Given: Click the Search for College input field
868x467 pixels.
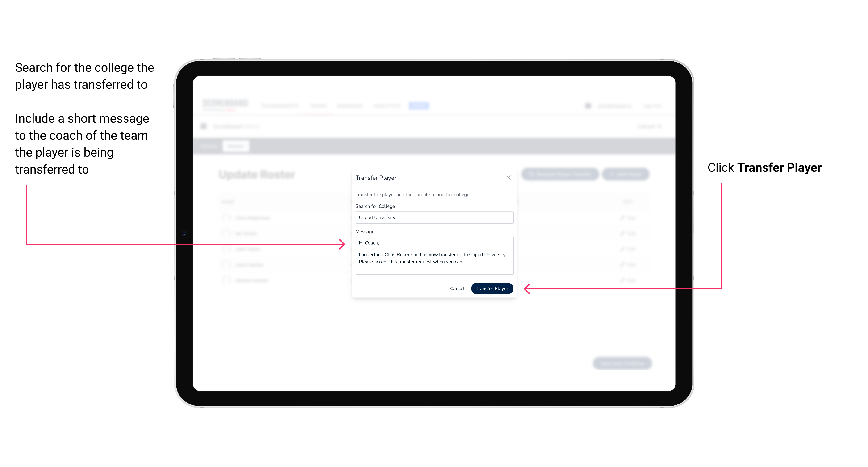Looking at the screenshot, I should coord(433,217).
